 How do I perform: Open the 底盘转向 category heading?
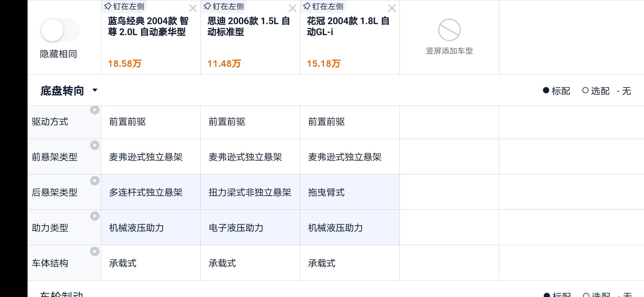click(x=62, y=91)
